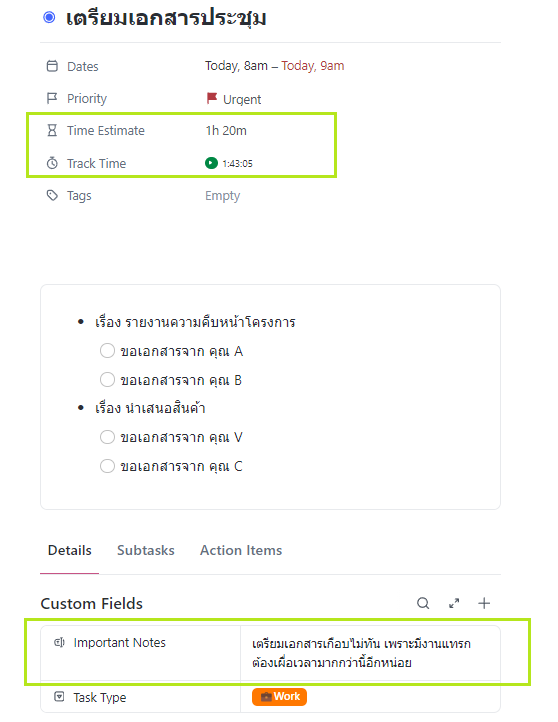
Task: Open the Work task type dropdown
Action: [x=279, y=697]
